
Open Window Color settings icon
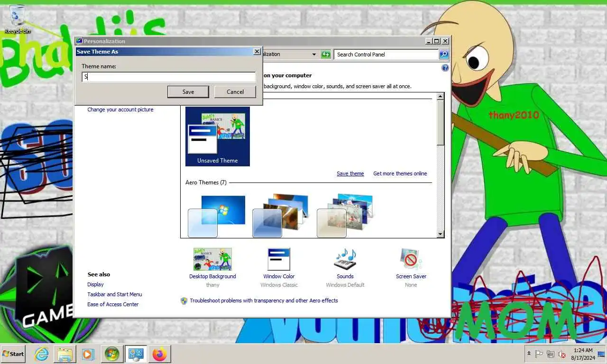point(279,259)
